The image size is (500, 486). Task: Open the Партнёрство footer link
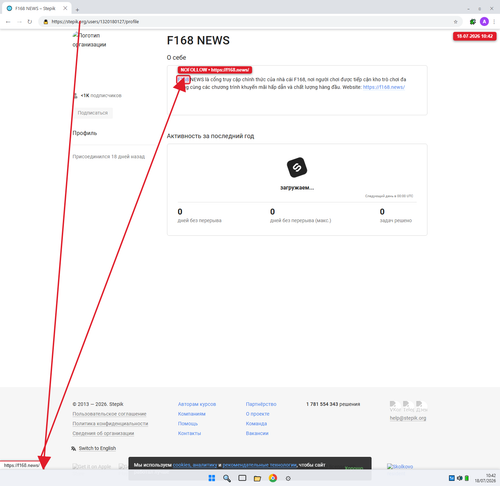pyautogui.click(x=261, y=404)
